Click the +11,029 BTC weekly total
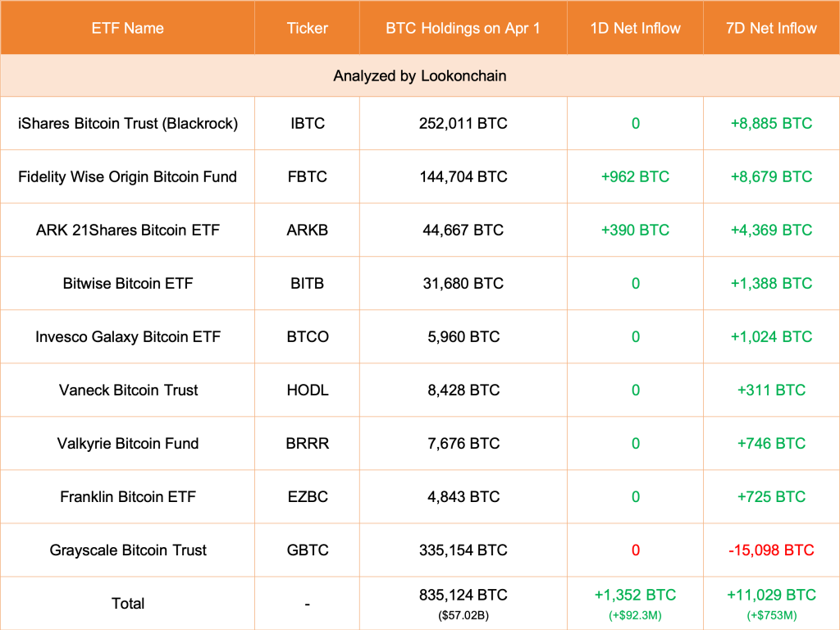 pos(771,595)
